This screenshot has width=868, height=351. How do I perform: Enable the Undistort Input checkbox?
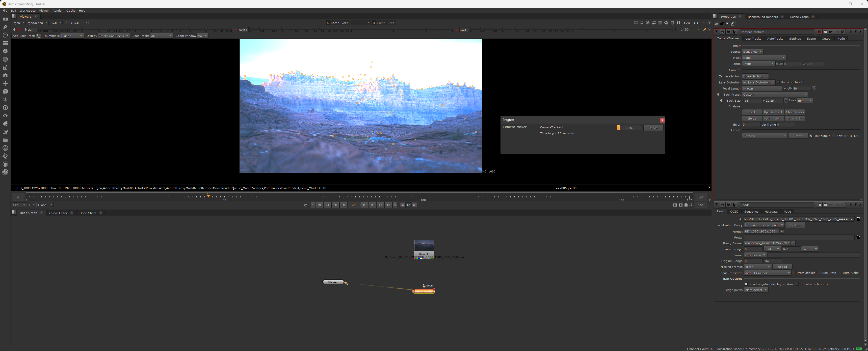click(778, 82)
